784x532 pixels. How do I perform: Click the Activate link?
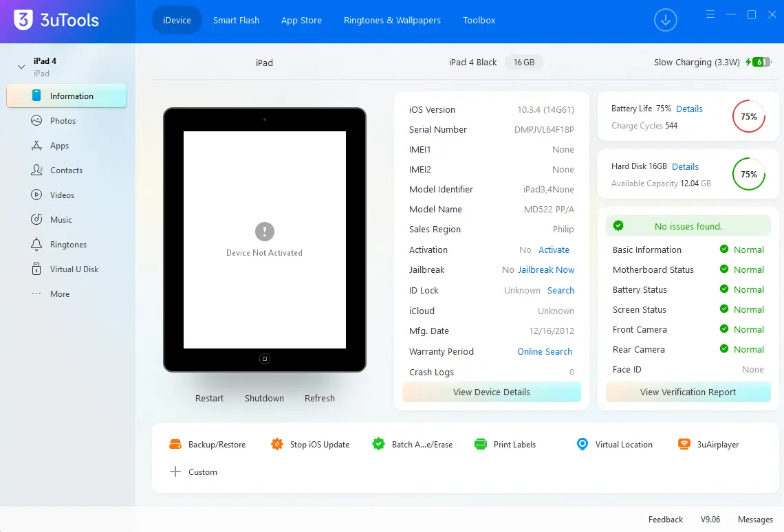point(554,250)
